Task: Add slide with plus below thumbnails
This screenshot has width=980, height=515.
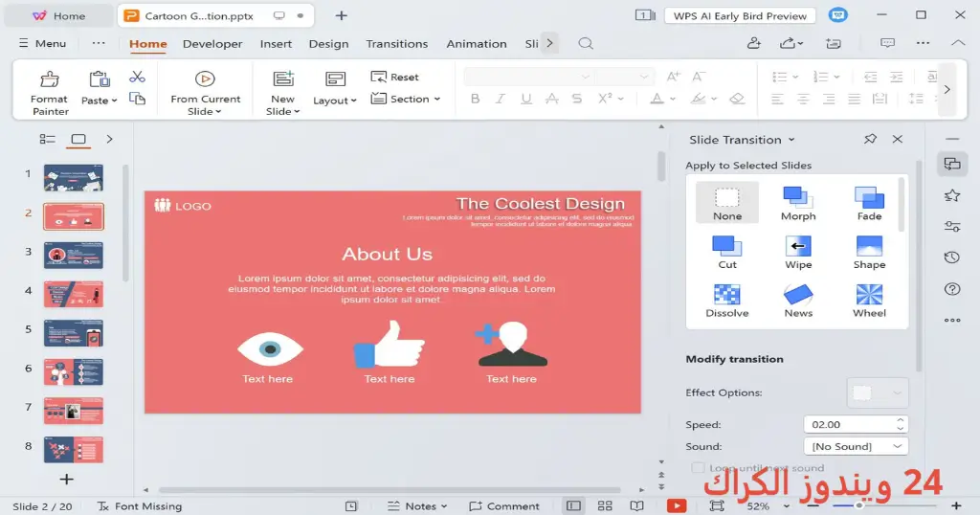Action: pyautogui.click(x=66, y=480)
